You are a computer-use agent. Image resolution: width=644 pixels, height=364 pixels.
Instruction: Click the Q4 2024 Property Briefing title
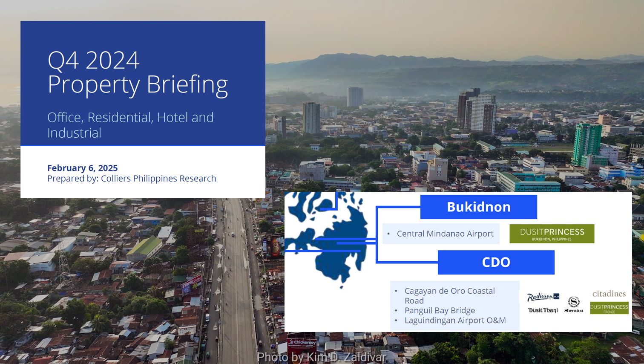pyautogui.click(x=138, y=72)
